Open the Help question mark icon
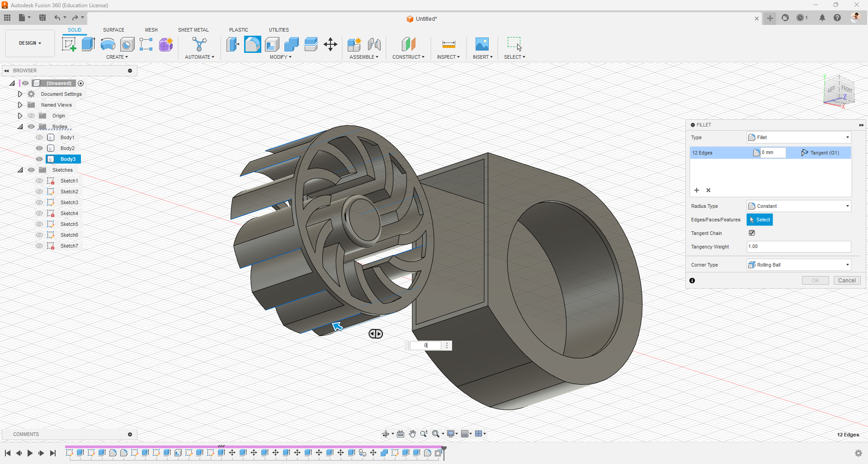The width and height of the screenshot is (868, 464). 837,18
